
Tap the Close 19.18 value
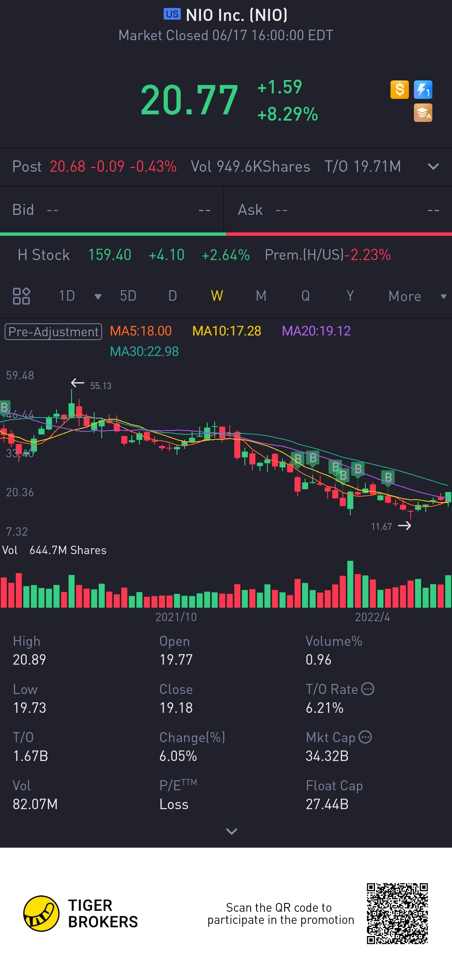pos(176,708)
